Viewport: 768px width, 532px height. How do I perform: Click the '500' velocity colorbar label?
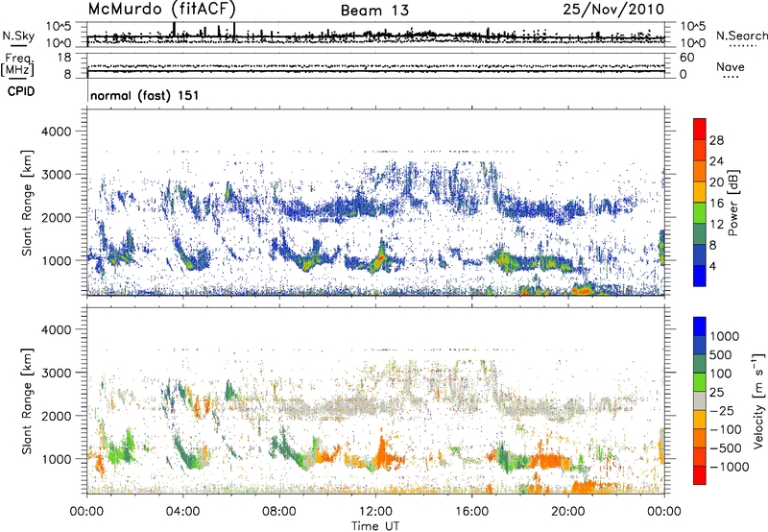[721, 355]
